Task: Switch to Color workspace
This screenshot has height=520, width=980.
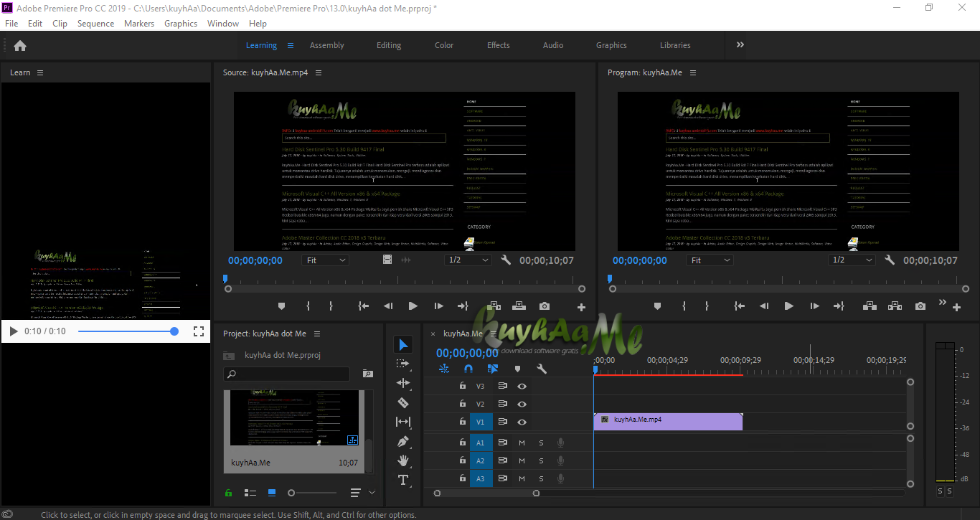Action: coord(444,45)
